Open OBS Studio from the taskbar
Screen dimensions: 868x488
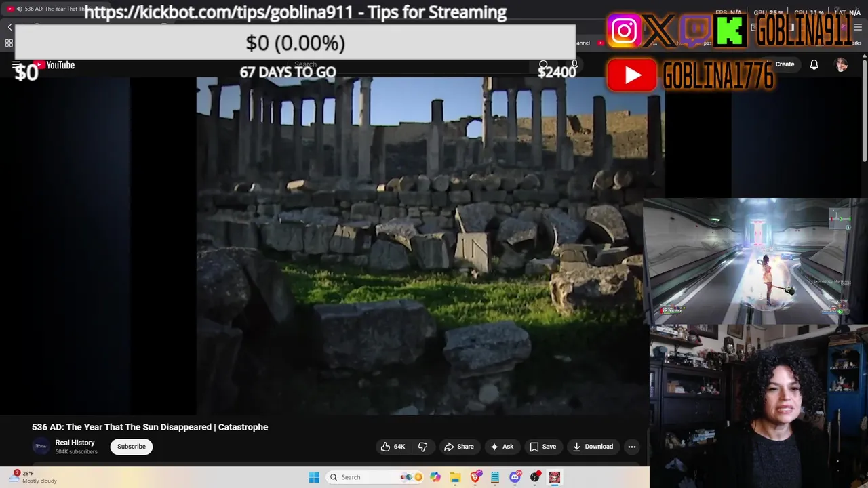pos(535,477)
